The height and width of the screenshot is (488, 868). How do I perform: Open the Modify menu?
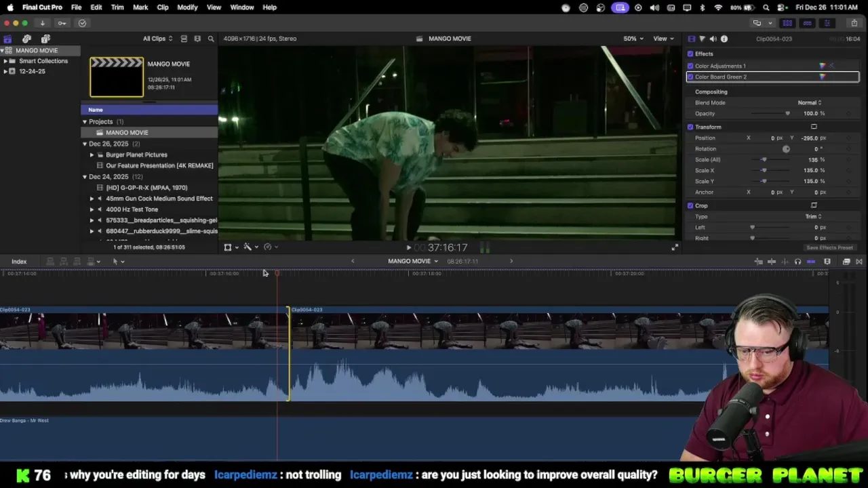(x=187, y=7)
